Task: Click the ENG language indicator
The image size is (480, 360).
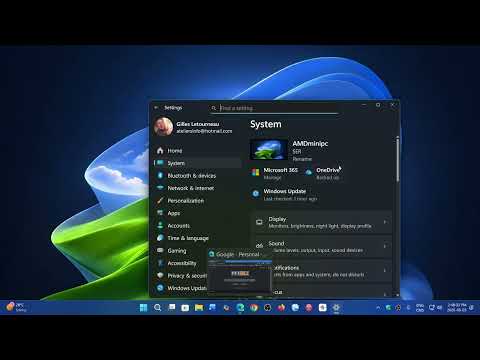Action: (x=420, y=308)
